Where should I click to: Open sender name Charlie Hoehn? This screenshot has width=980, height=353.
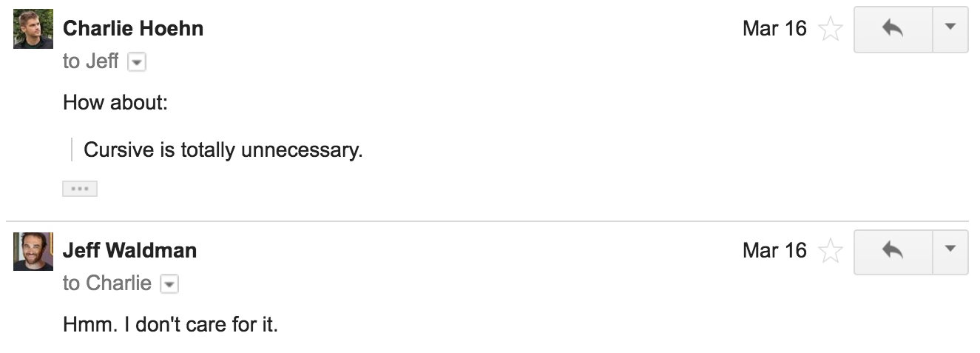133,29
